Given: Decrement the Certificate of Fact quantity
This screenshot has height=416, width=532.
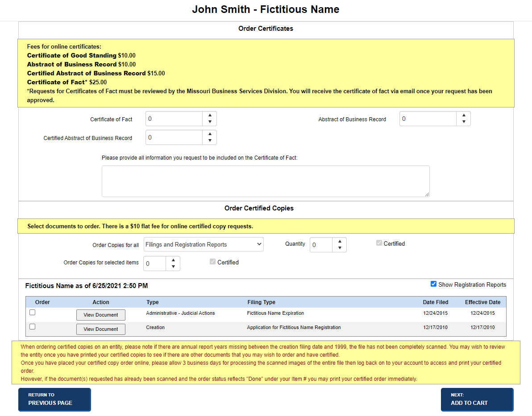Looking at the screenshot, I should point(210,121).
